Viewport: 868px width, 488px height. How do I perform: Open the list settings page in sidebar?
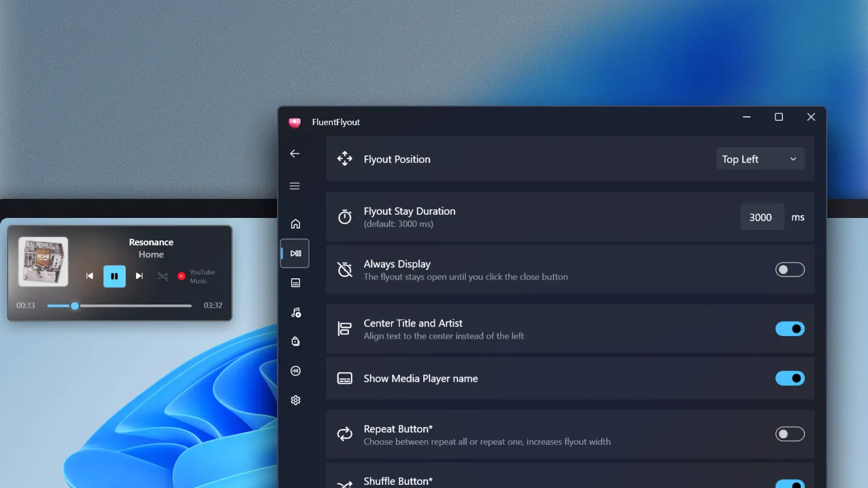tap(295, 283)
